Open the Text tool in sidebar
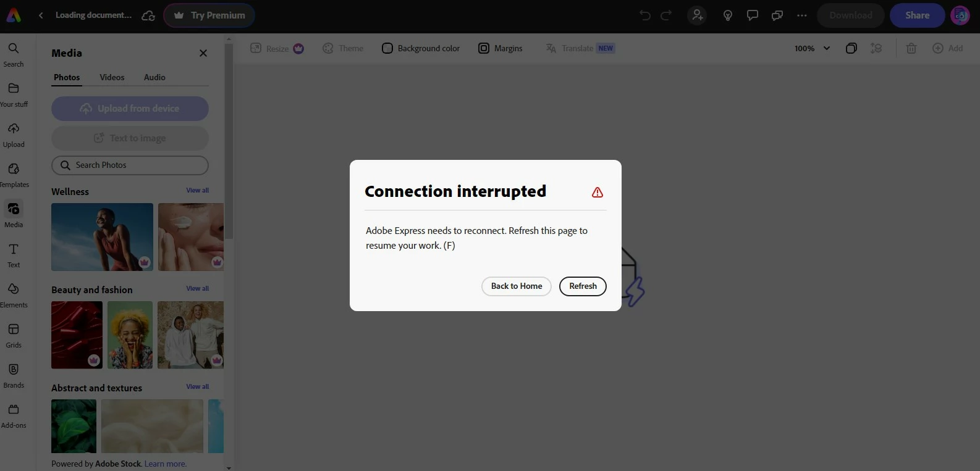Screen dimensions: 980x471 coord(14,255)
